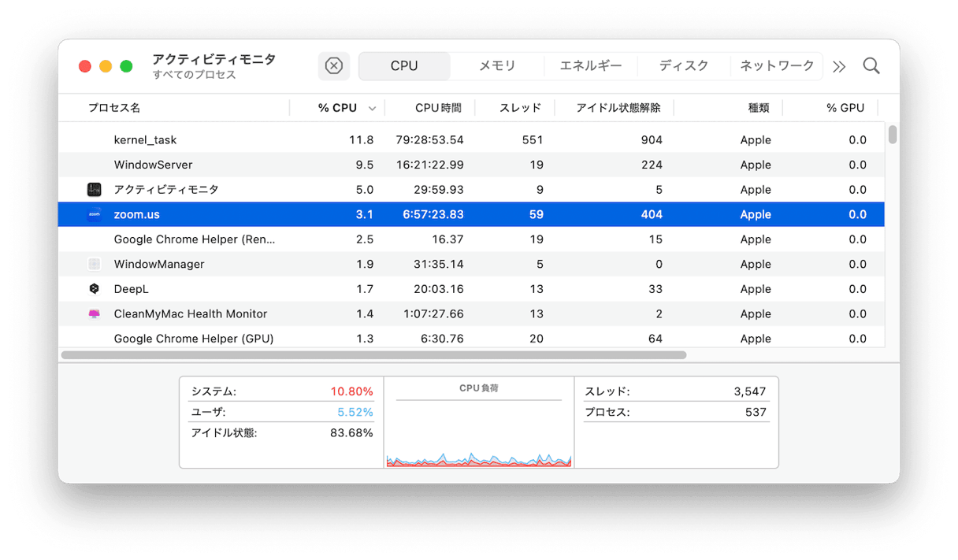Sort by アイドル状態解除 column header

point(618,108)
